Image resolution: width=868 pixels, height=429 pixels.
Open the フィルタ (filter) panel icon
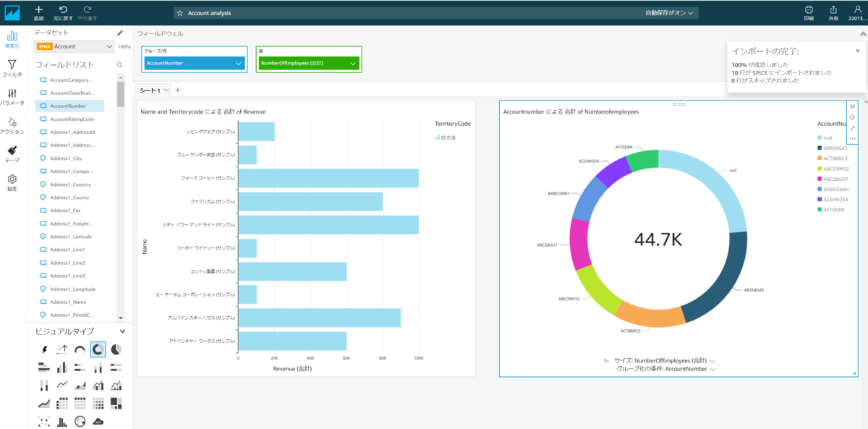pos(12,68)
